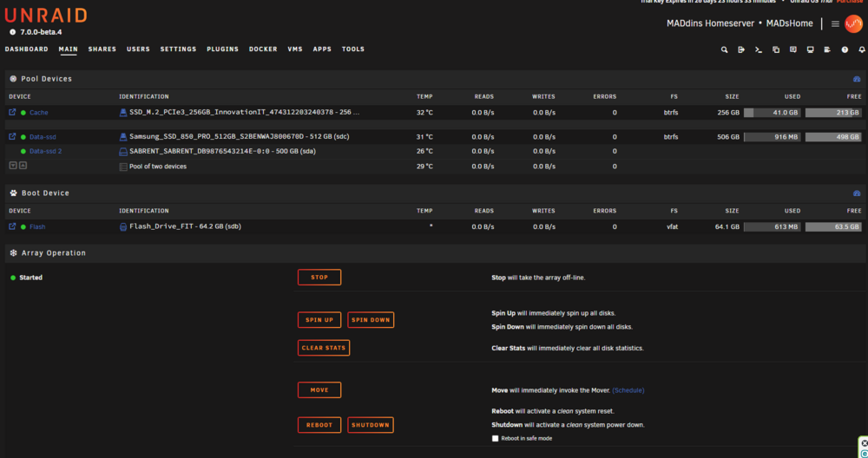Click the Clear Stats button

pyautogui.click(x=324, y=348)
